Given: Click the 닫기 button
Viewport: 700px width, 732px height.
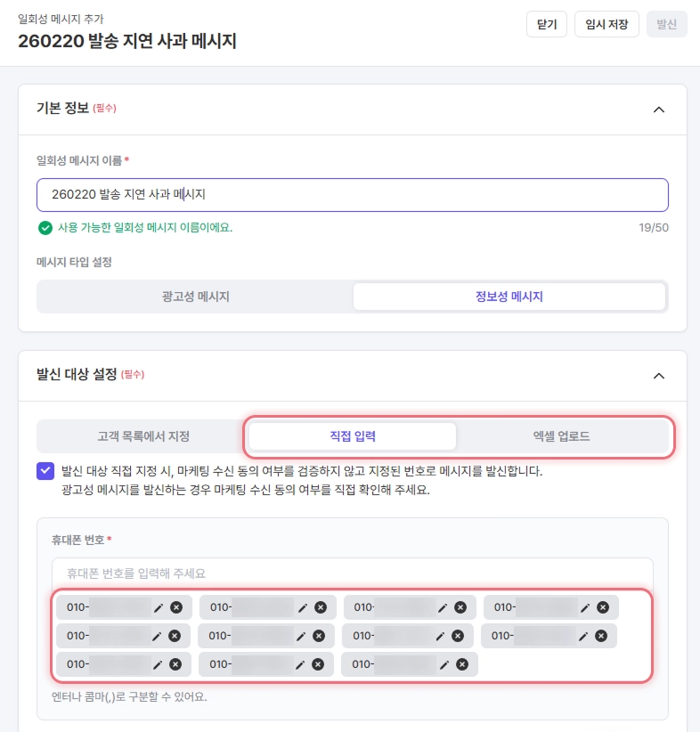Looking at the screenshot, I should [x=547, y=24].
